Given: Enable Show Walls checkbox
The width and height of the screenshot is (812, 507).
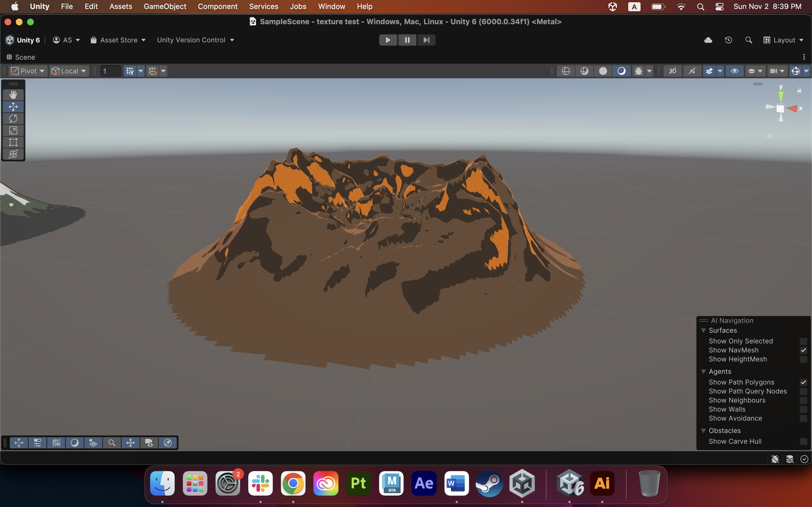Looking at the screenshot, I should [803, 409].
